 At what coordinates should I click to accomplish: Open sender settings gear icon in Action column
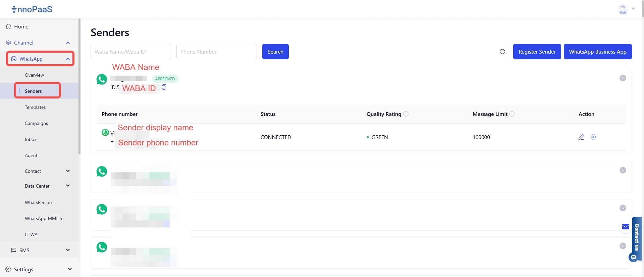[x=593, y=137]
